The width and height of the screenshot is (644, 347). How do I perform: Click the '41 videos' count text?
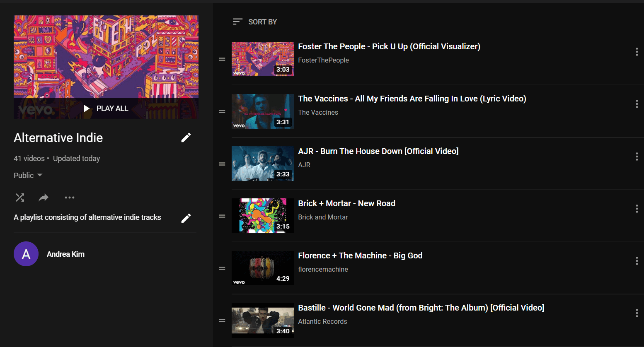[x=29, y=159]
